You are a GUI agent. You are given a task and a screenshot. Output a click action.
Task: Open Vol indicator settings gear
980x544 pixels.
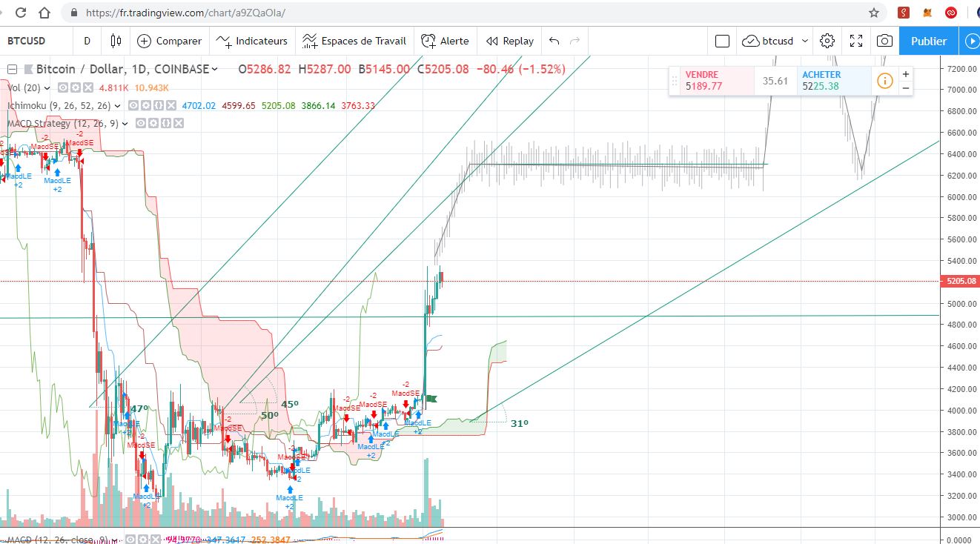76,87
